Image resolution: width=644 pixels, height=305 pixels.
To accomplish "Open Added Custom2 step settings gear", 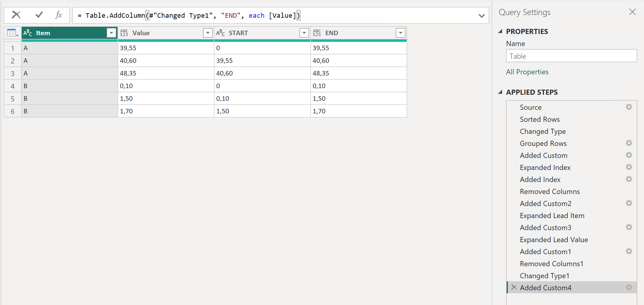I will [x=629, y=203].
